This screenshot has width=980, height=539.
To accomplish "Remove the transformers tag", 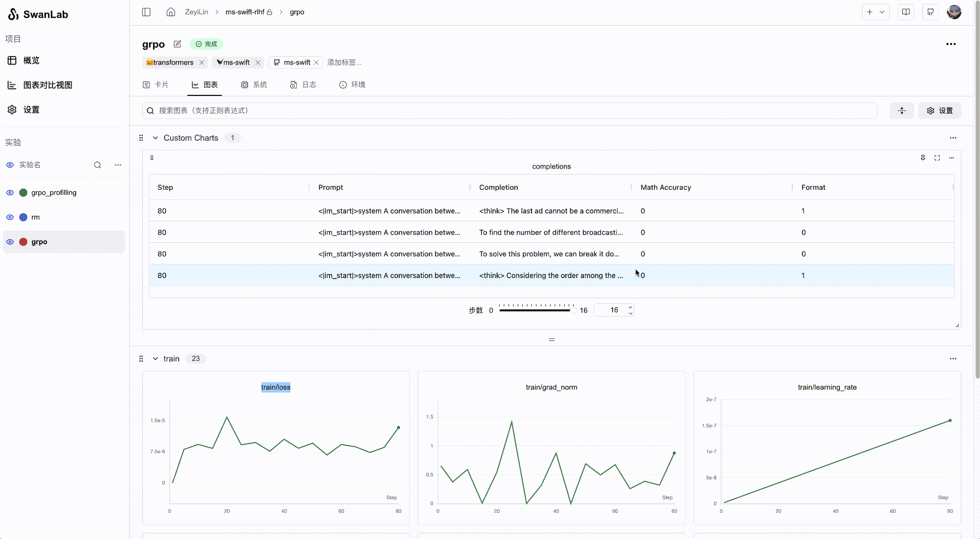I will click(x=202, y=63).
